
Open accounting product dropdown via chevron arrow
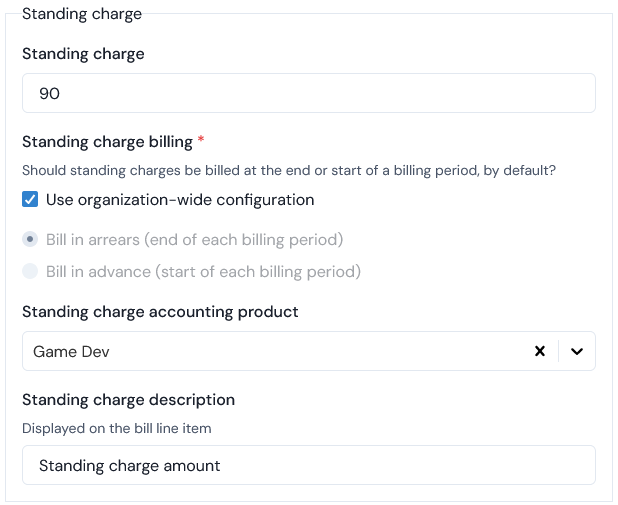pyautogui.click(x=577, y=351)
